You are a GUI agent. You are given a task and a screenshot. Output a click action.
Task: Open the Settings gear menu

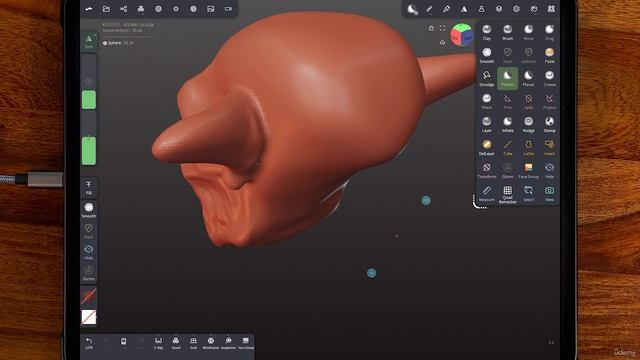click(x=516, y=9)
